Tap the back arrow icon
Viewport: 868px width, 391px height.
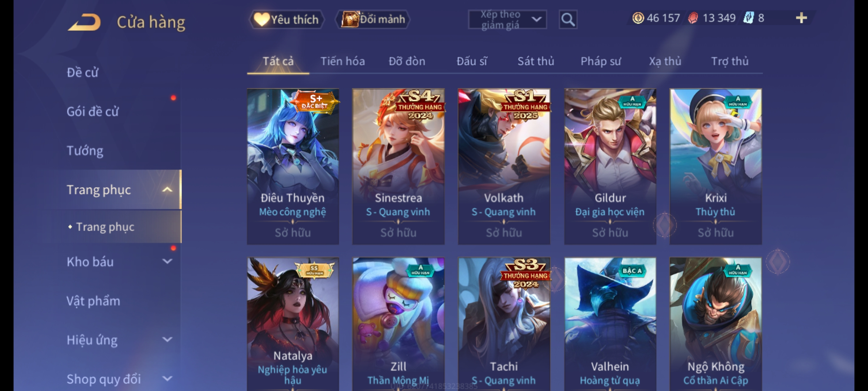tap(84, 22)
